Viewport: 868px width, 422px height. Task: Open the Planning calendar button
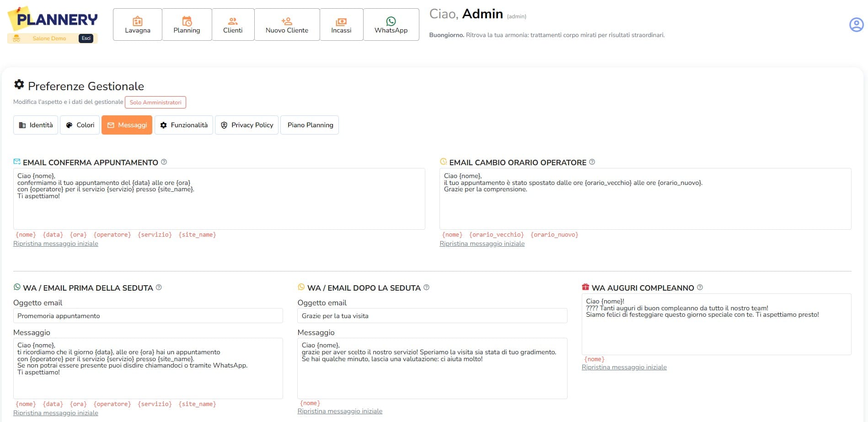187,25
